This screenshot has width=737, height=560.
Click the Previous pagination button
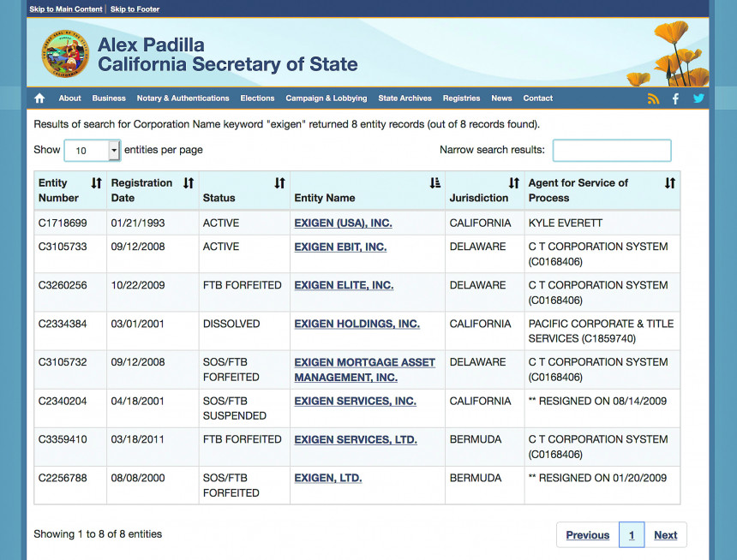[587, 535]
